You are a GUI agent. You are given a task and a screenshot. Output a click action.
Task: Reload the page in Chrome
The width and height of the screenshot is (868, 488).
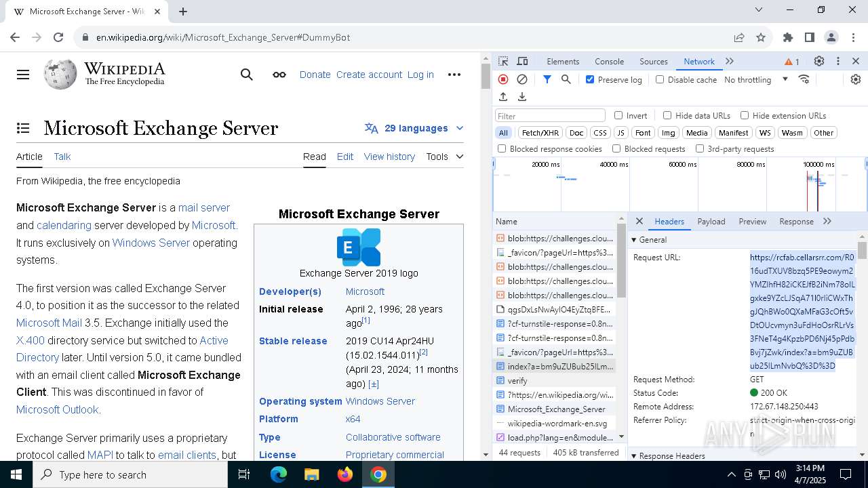pos(58,37)
